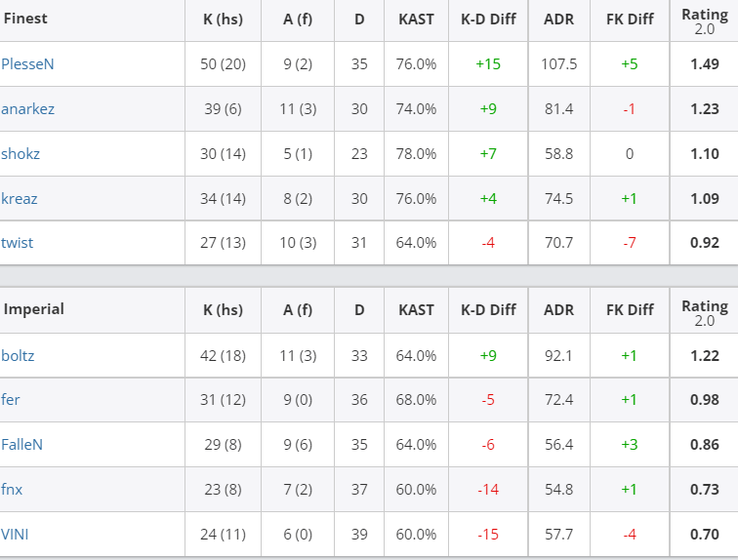This screenshot has width=738, height=560.
Task: Click Finest table Rating 2.0 header
Action: pyautogui.click(x=705, y=21)
